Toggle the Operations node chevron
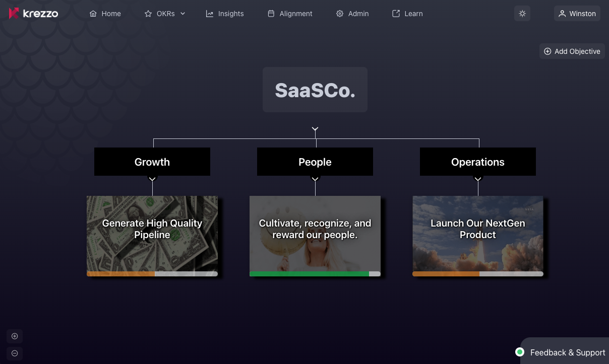Viewport: 609px width, 364px height. pos(478,178)
